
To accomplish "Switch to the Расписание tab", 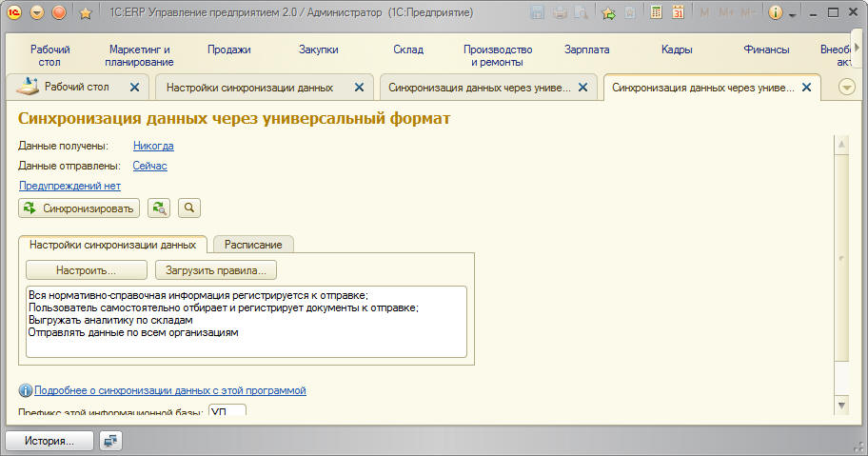I will (x=253, y=245).
